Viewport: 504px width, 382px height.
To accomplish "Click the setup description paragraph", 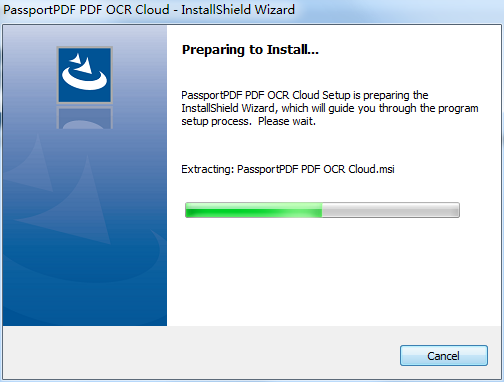I will coord(330,108).
